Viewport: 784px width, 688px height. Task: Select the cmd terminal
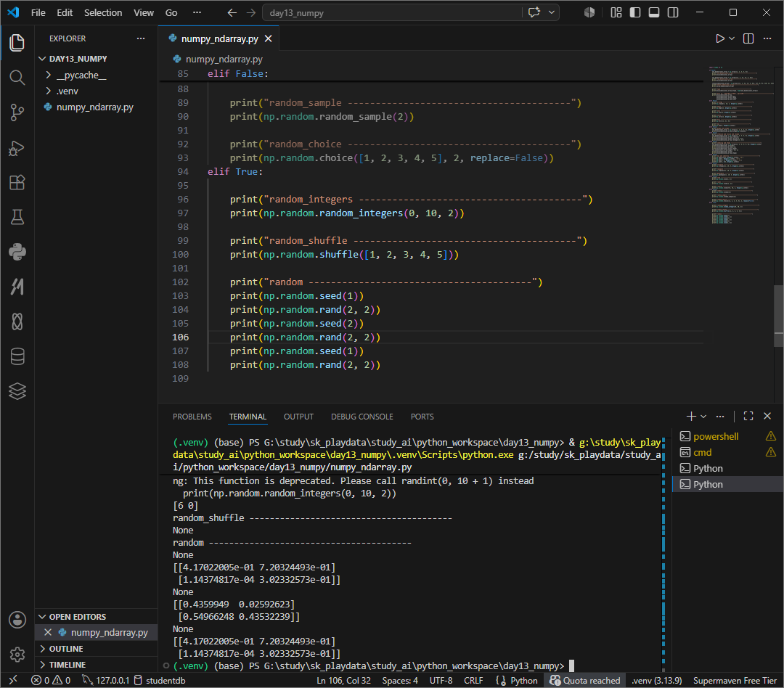pos(727,453)
